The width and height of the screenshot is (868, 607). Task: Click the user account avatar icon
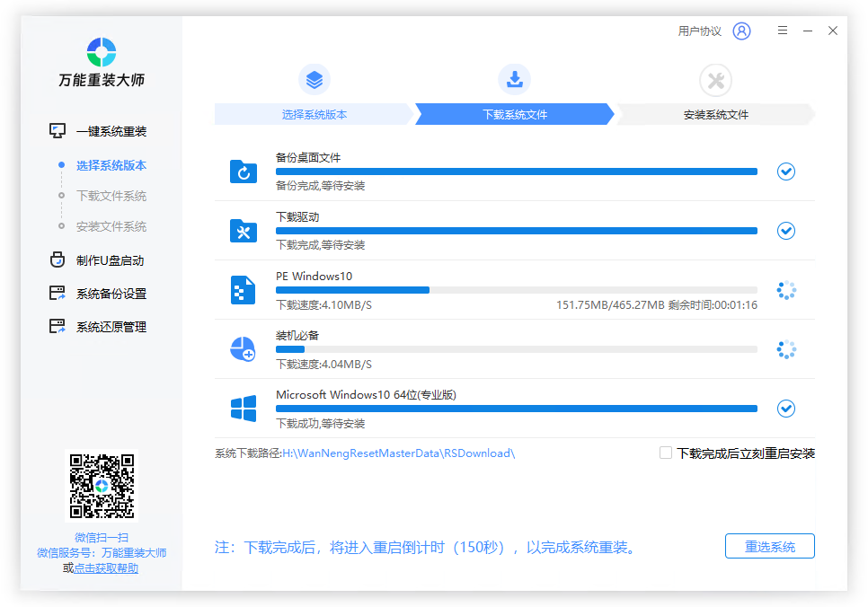click(x=741, y=31)
